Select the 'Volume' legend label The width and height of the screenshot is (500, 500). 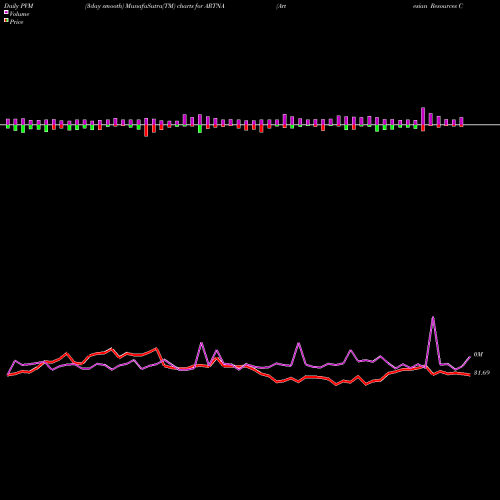point(19,14)
